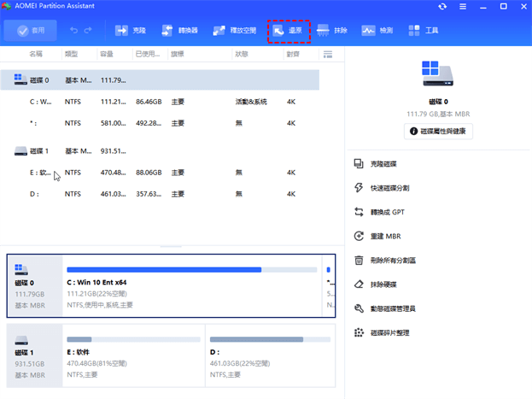Undo the last pending operation
532x399 pixels.
pyautogui.click(x=73, y=31)
